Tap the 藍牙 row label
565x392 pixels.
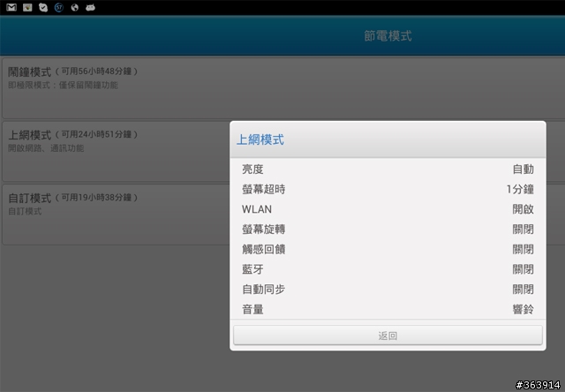pyautogui.click(x=252, y=269)
